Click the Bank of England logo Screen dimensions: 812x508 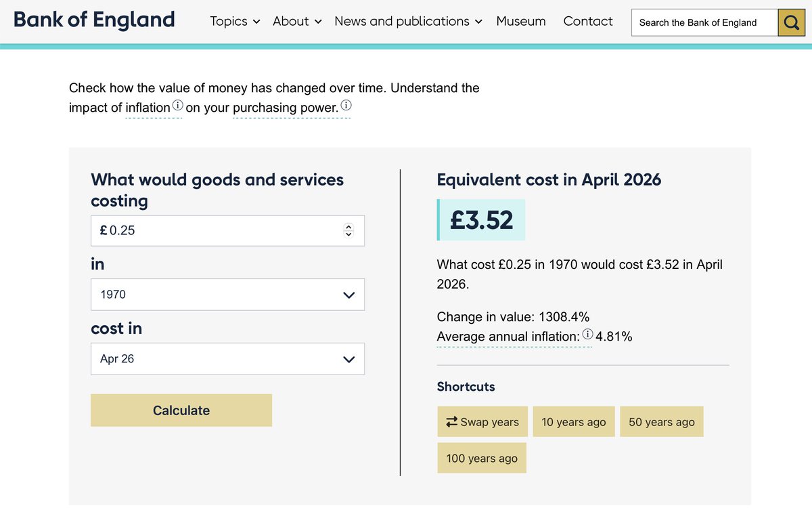(94, 20)
